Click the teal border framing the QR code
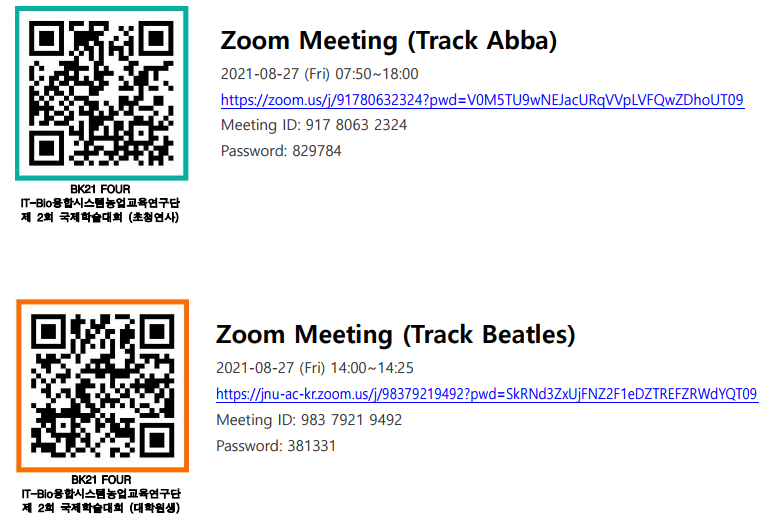This screenshot has height=521, width=774. tap(20, 93)
